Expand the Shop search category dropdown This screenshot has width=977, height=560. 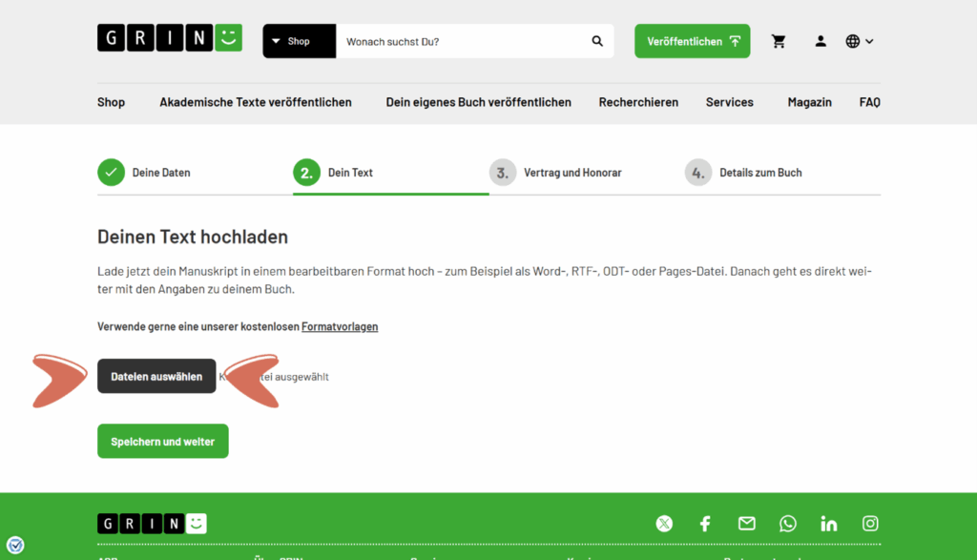299,41
